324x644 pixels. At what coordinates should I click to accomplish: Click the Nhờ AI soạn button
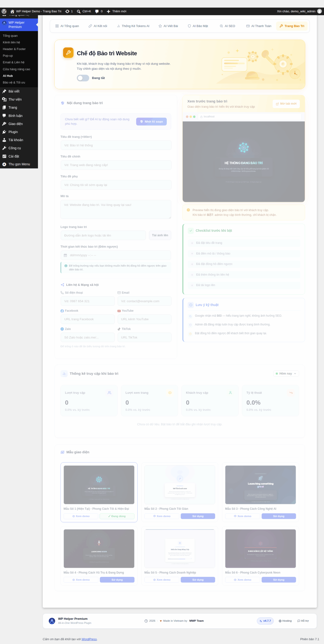pos(151,122)
